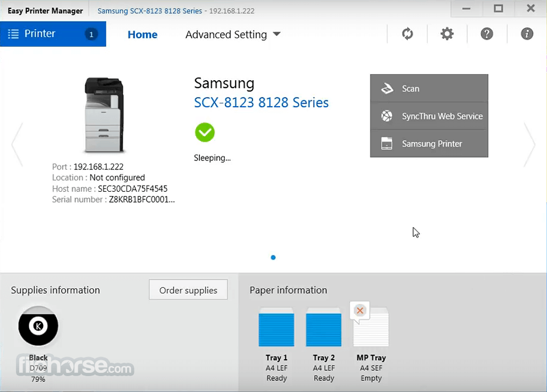Click the Black toner K cartridge icon
The height and width of the screenshot is (392, 547).
click(x=38, y=326)
